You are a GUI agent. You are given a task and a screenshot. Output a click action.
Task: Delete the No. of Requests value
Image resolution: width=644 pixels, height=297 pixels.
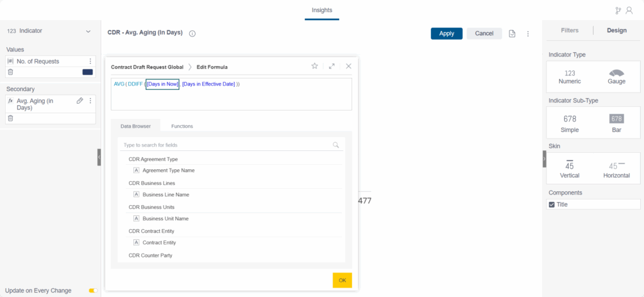point(11,72)
